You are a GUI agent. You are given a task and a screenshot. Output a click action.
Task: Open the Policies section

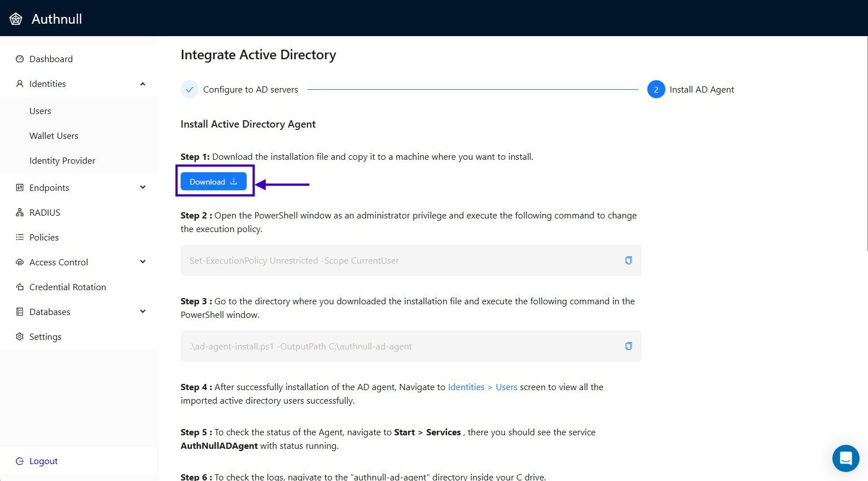click(43, 237)
